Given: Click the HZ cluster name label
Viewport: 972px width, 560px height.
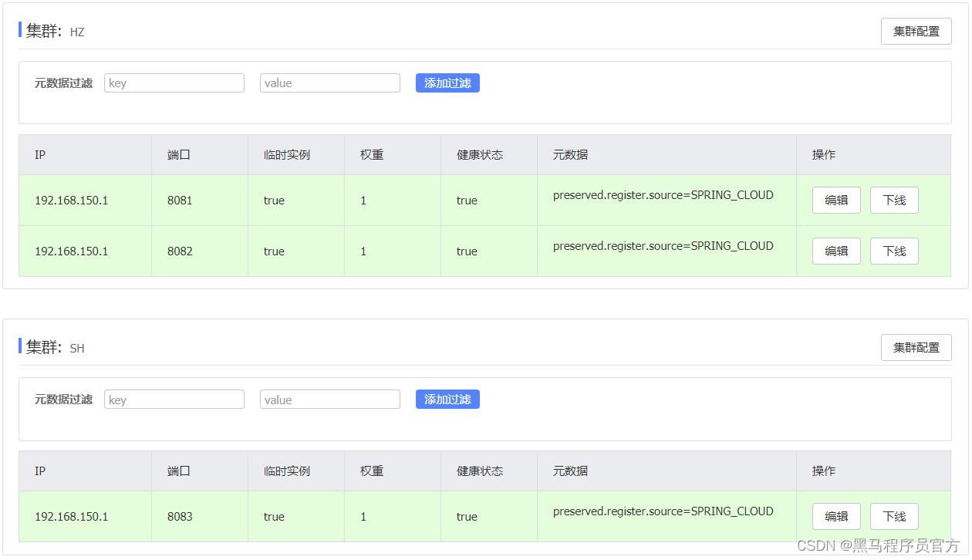Looking at the screenshot, I should point(77,32).
